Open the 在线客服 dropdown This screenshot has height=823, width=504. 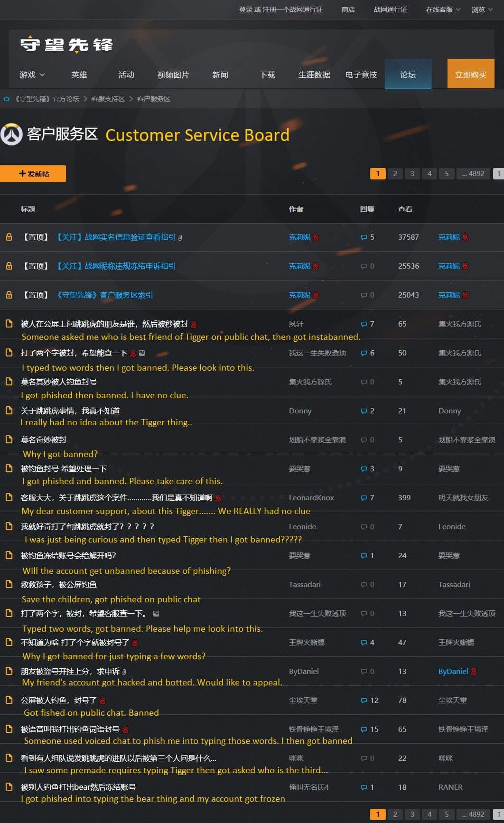coord(443,9)
